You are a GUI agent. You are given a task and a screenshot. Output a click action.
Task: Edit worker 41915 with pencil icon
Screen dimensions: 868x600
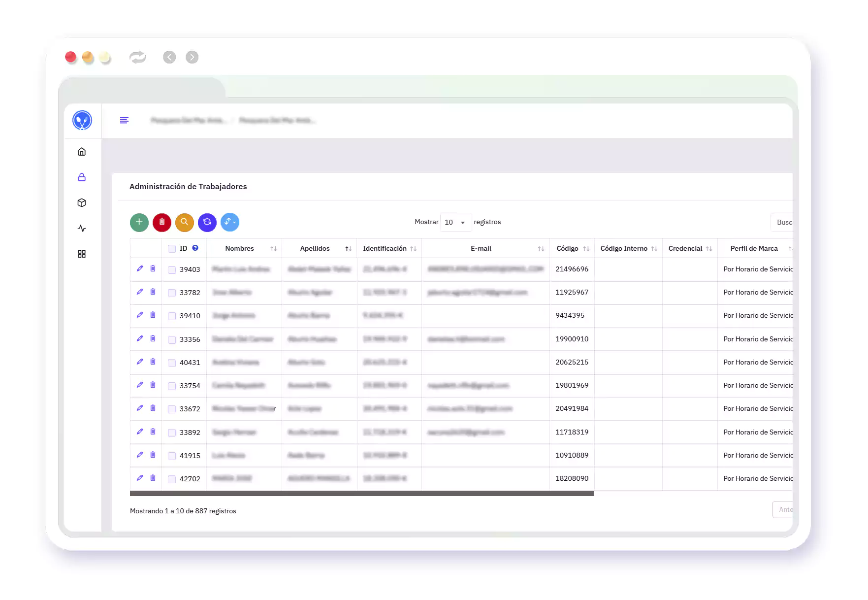click(x=140, y=455)
